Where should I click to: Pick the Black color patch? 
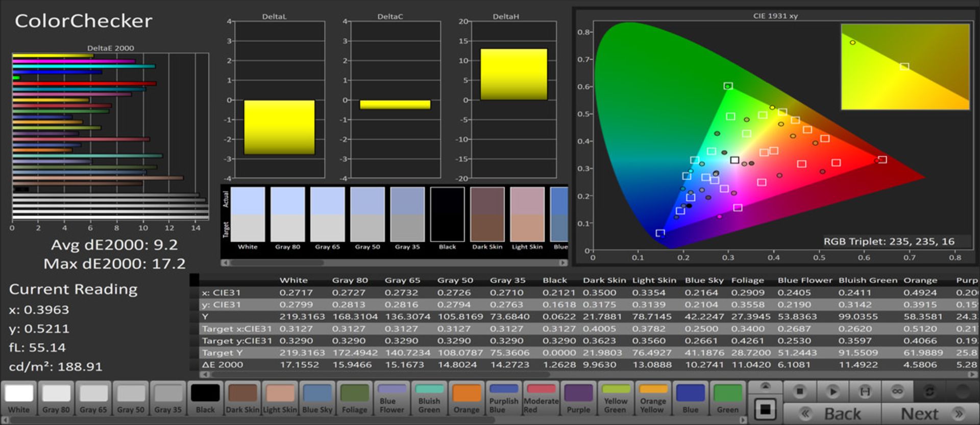205,398
